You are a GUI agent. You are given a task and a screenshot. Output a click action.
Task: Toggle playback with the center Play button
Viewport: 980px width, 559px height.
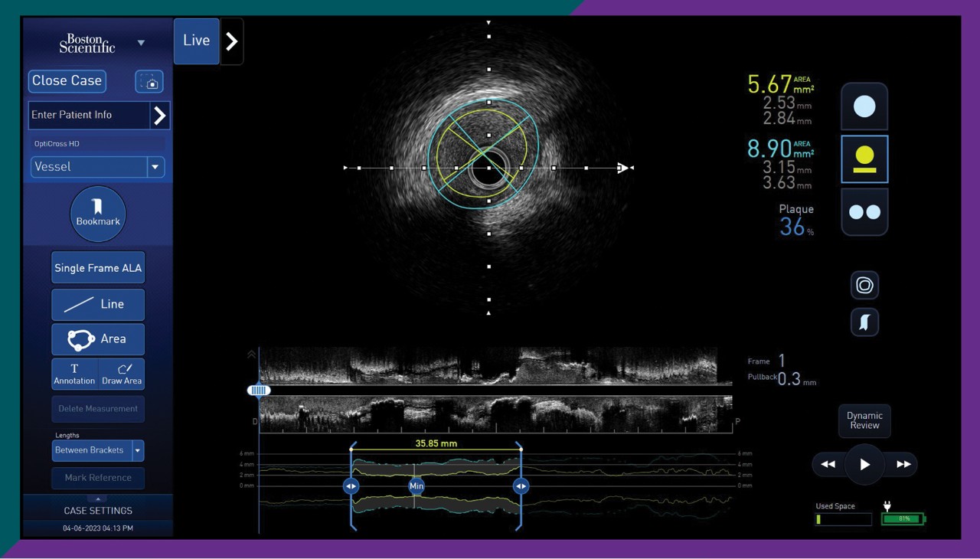864,464
